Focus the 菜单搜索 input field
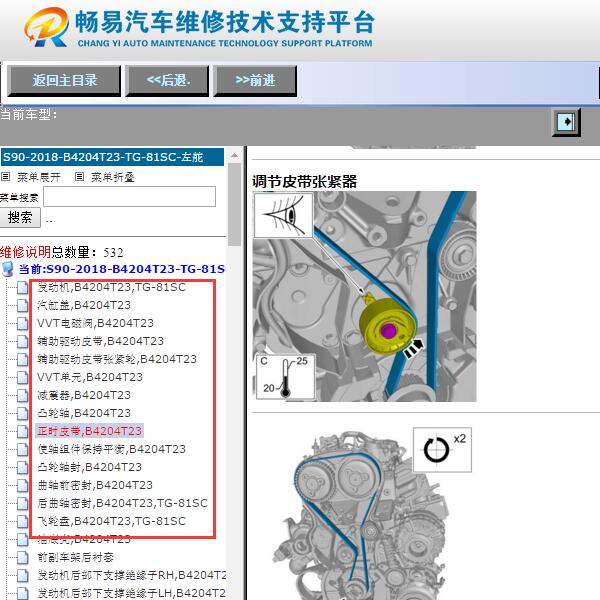 click(130, 197)
